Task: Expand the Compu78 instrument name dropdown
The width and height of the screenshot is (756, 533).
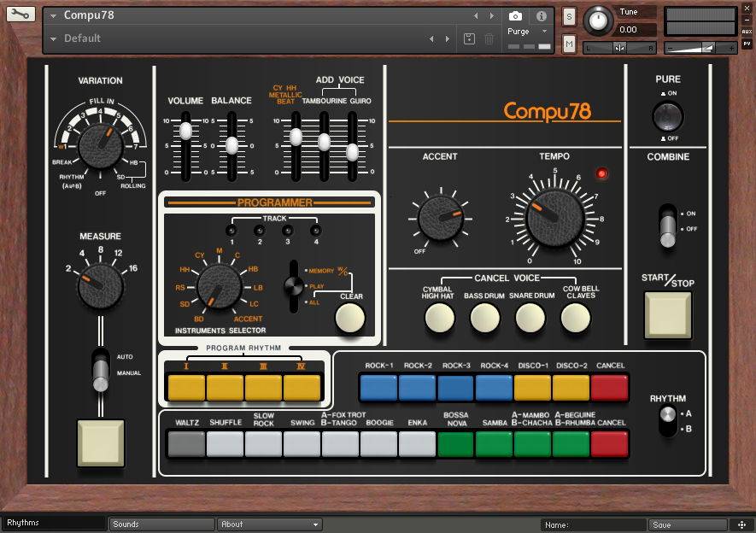Action: tap(54, 15)
